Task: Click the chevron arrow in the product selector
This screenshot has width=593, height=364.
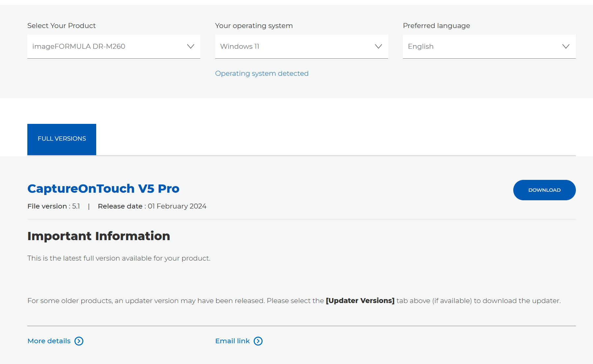Action: point(190,46)
